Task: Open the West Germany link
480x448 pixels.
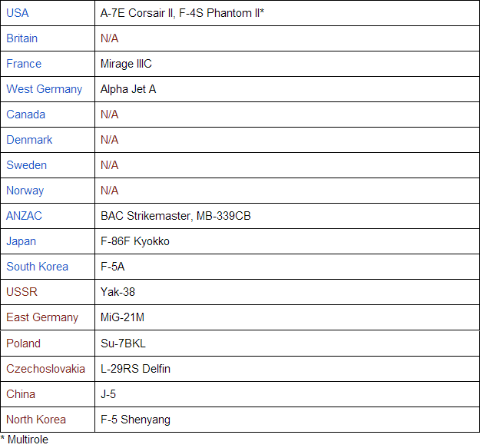Action: (44, 89)
